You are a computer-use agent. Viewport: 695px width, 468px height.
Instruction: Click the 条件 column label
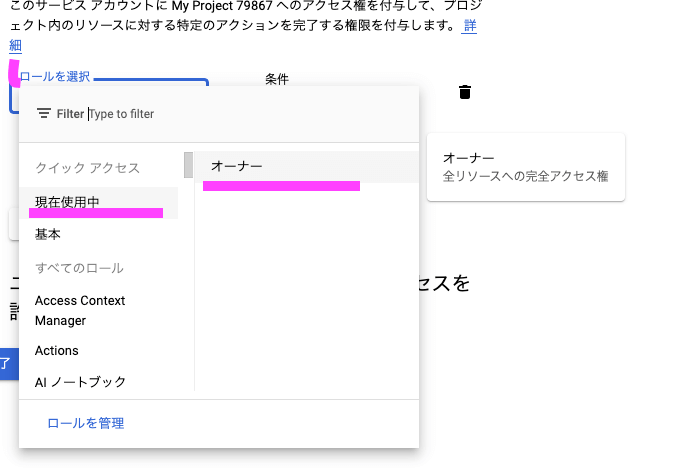click(277, 79)
